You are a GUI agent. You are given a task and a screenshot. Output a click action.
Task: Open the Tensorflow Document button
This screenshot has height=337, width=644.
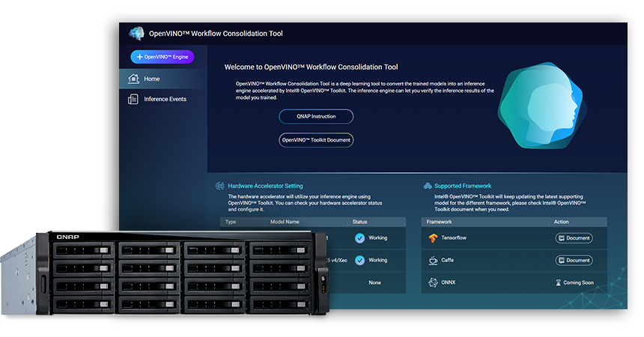pos(574,238)
